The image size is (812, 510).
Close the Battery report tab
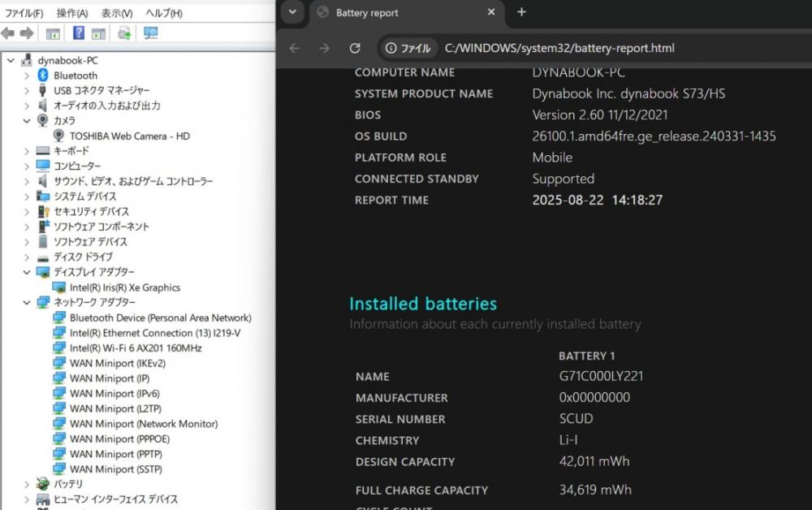491,12
